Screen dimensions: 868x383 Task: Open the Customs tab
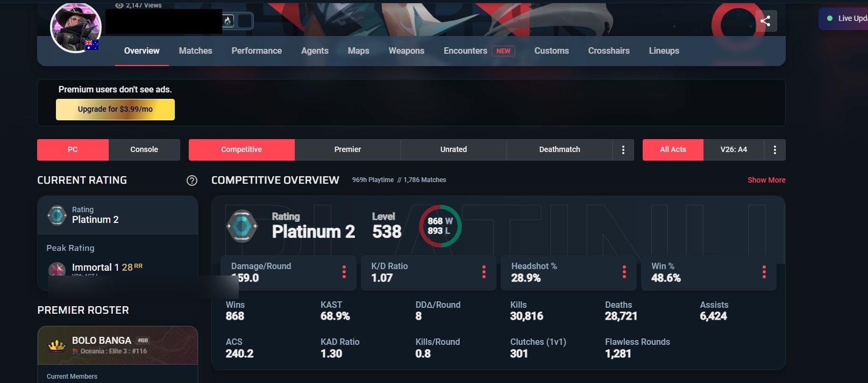tap(551, 51)
